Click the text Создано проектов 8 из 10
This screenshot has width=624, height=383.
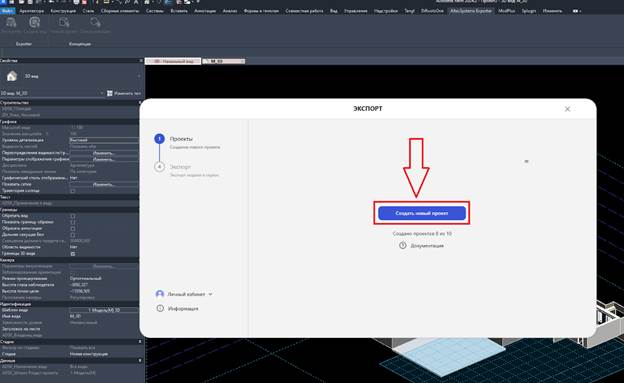[422, 234]
